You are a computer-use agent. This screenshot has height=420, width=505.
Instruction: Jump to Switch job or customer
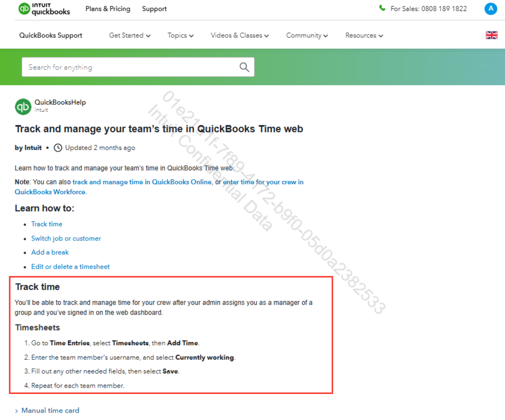(66, 239)
